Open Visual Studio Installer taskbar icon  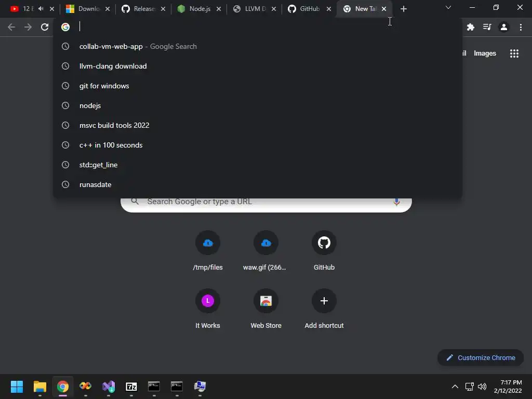[x=109, y=387]
